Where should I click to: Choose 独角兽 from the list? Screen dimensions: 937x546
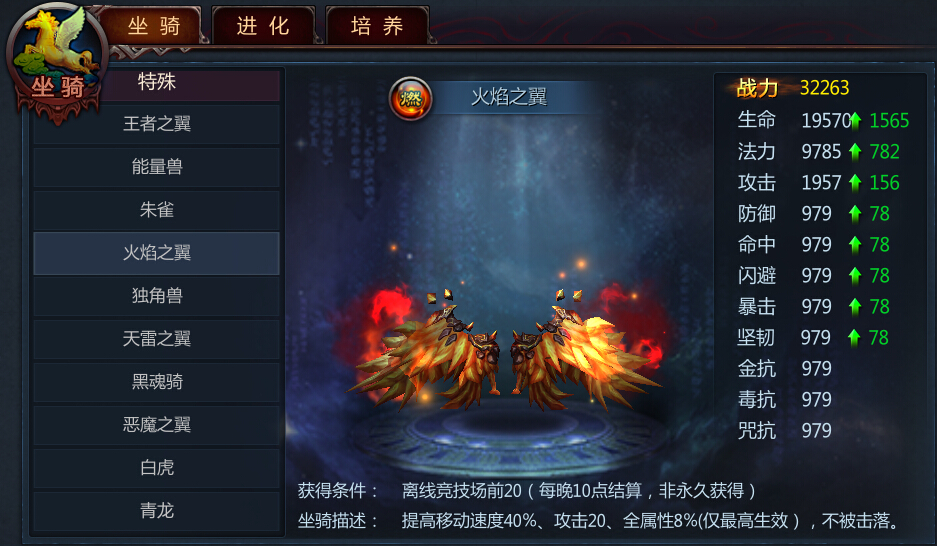tap(157, 296)
